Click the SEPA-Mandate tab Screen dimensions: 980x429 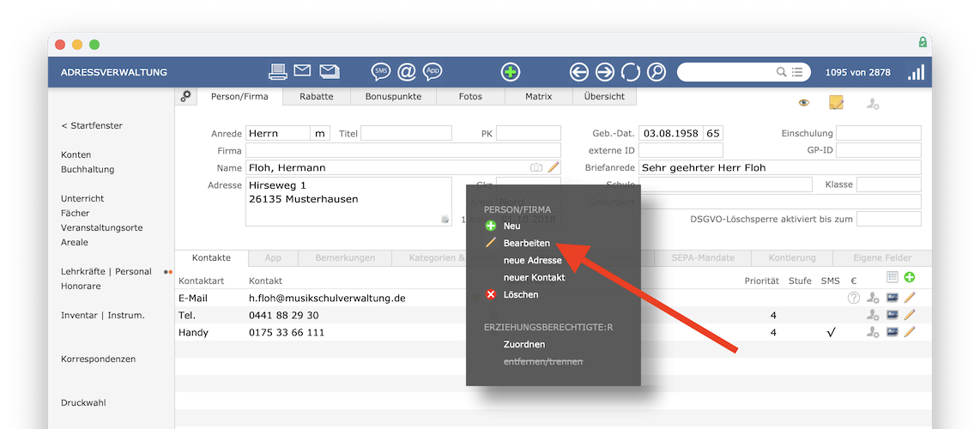tap(703, 258)
